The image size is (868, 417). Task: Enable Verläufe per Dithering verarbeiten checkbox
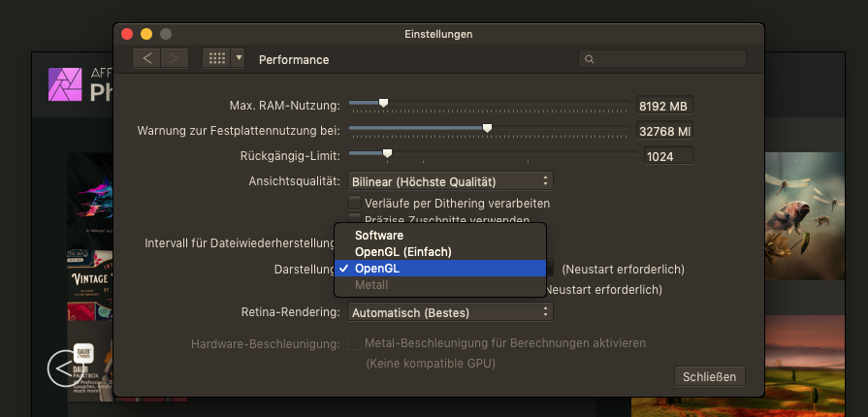(355, 203)
